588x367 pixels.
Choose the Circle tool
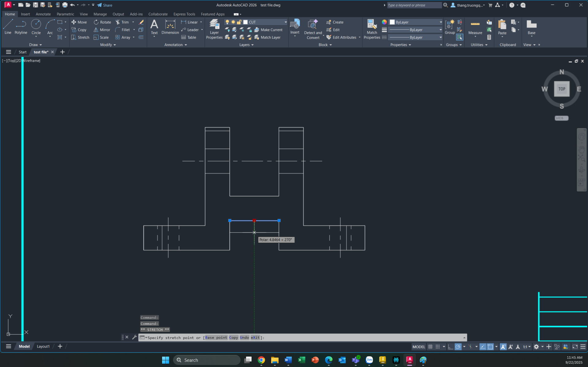(36, 27)
